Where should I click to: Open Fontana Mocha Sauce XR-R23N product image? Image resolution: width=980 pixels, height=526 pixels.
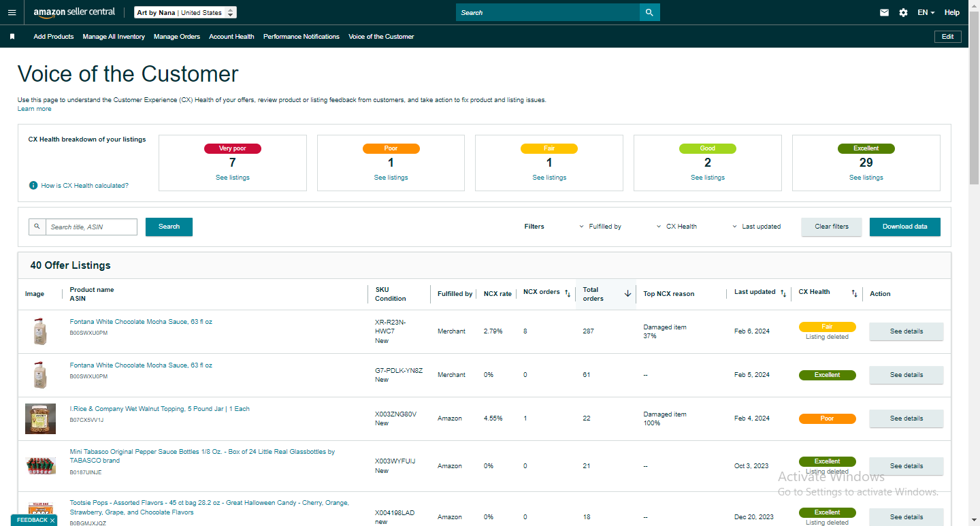tap(40, 331)
